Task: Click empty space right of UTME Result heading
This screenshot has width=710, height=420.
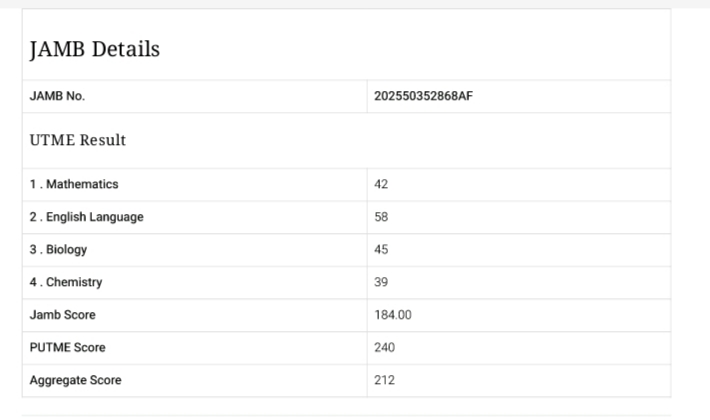Action: 450,141
